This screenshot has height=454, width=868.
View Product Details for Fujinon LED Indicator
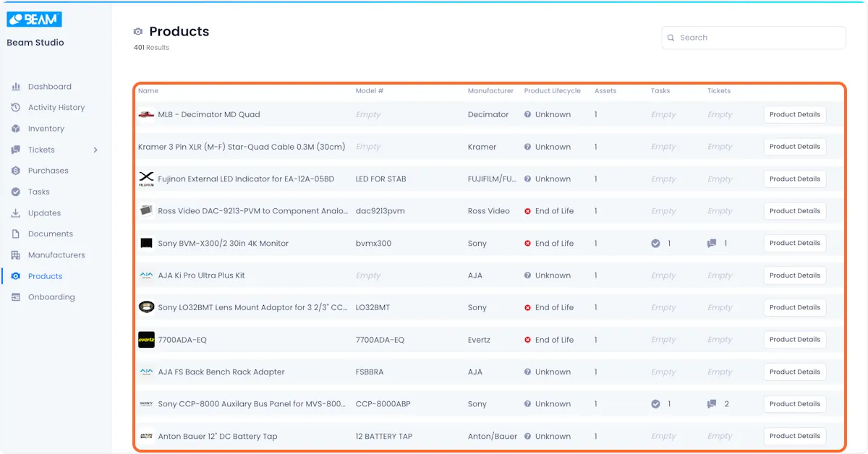click(x=795, y=179)
